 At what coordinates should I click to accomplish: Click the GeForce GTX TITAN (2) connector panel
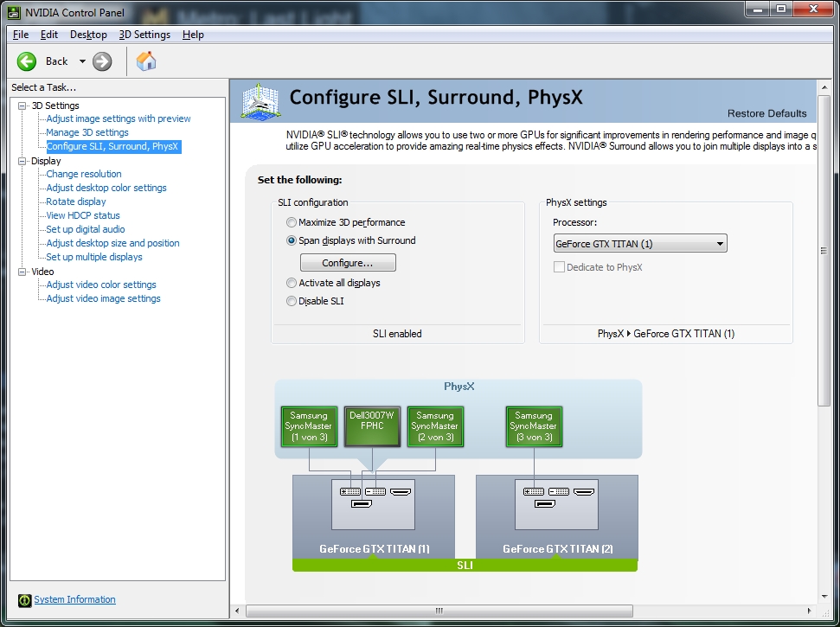[x=556, y=504]
